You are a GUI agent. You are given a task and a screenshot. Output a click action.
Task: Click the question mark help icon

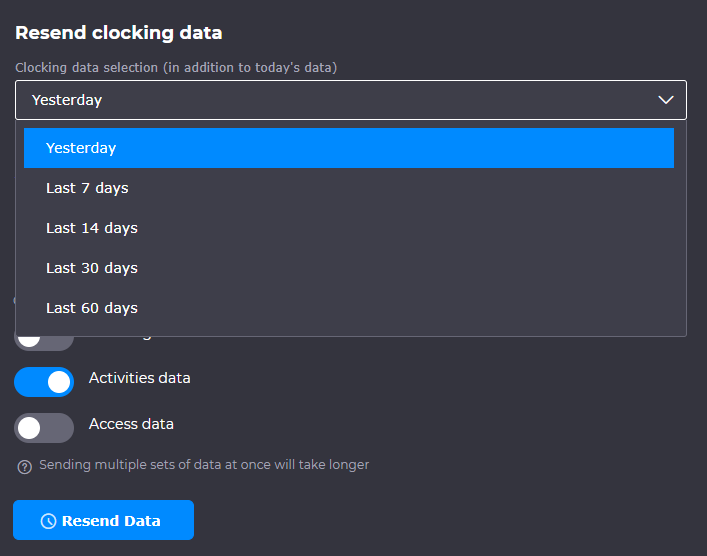pyautogui.click(x=25, y=466)
